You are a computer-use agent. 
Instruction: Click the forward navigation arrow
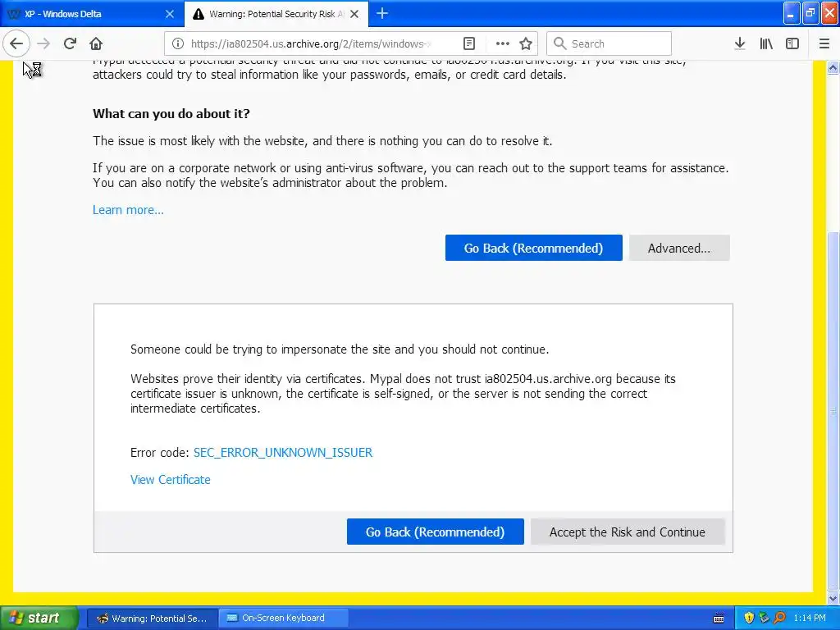point(43,44)
